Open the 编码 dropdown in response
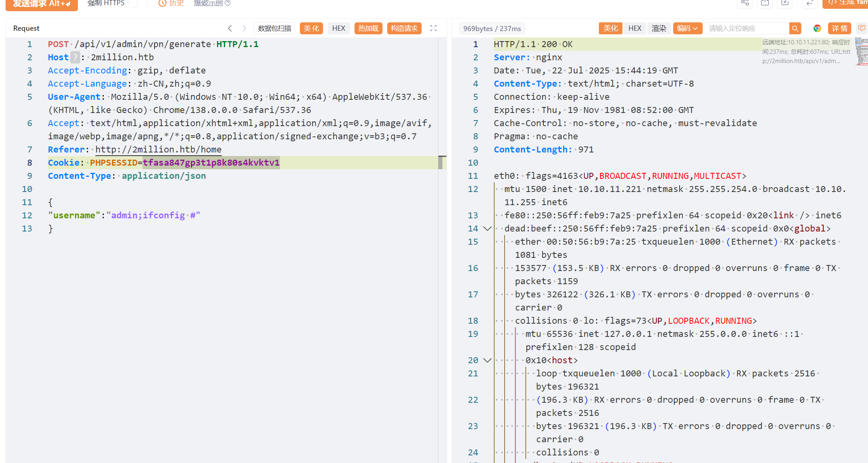The image size is (868, 463). coord(687,28)
